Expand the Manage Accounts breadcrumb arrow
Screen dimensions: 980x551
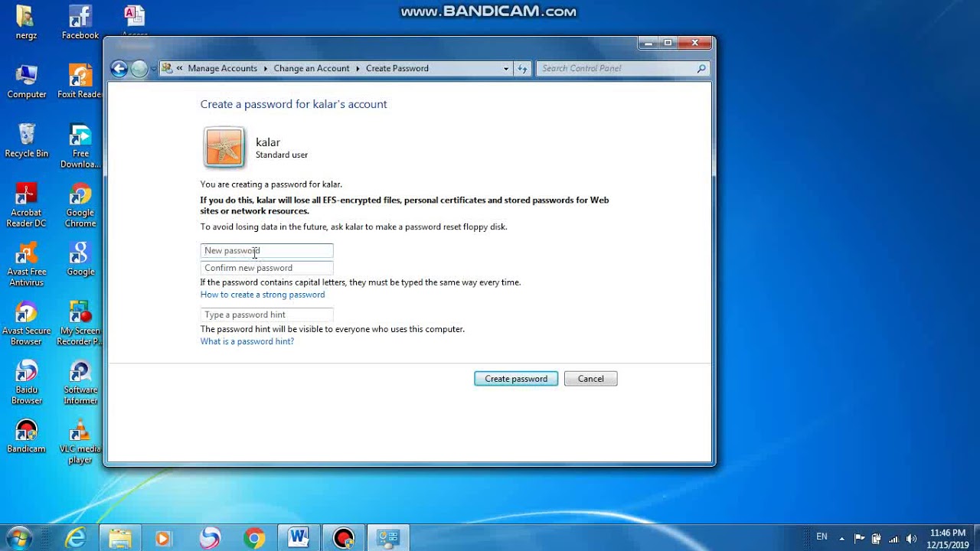[x=266, y=68]
